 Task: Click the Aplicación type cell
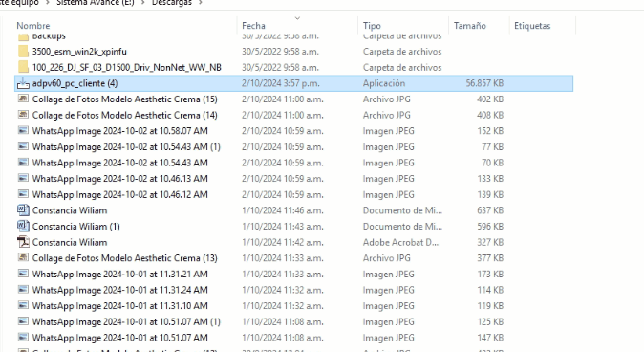point(384,83)
